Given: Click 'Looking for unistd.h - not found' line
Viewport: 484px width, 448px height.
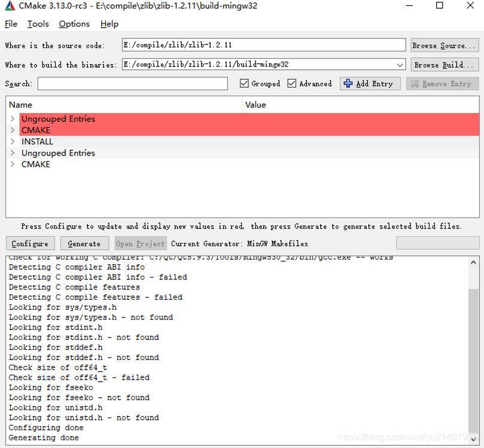Looking at the screenshot, I should click(x=84, y=417).
